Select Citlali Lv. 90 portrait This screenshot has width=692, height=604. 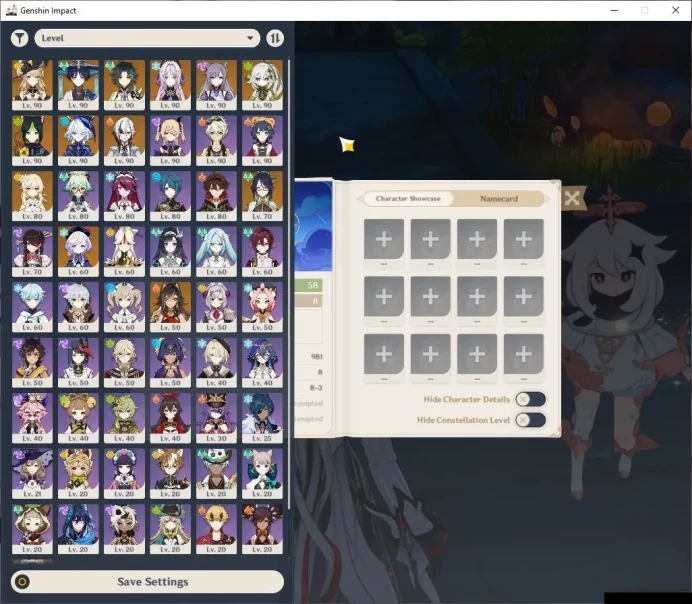click(x=170, y=85)
